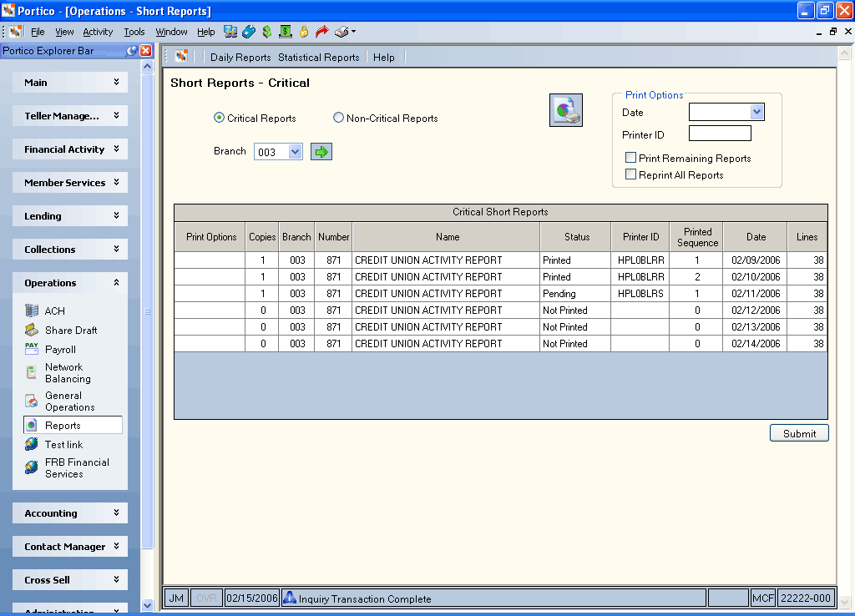This screenshot has width=855, height=616.
Task: Click the 02/09/2006 date cell
Action: 755,260
